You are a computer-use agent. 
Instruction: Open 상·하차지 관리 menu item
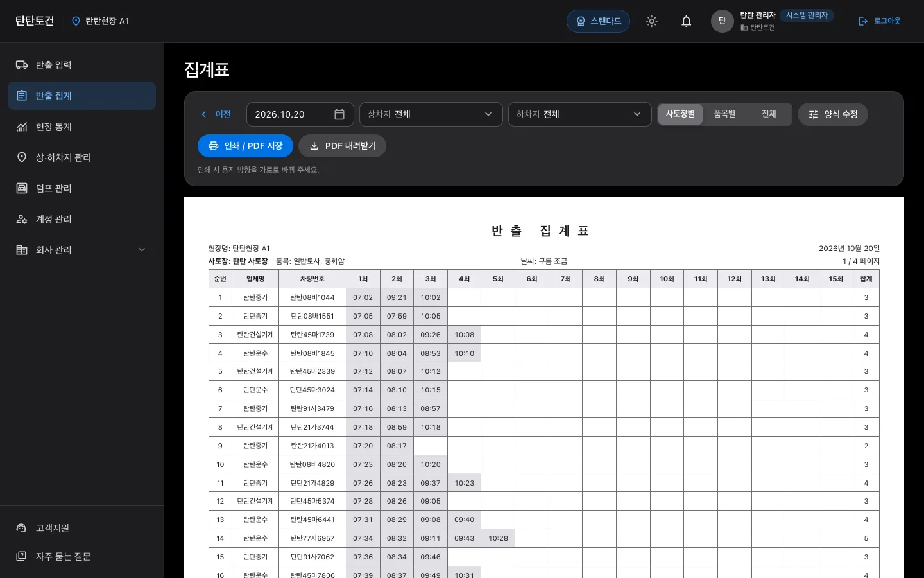pos(82,157)
